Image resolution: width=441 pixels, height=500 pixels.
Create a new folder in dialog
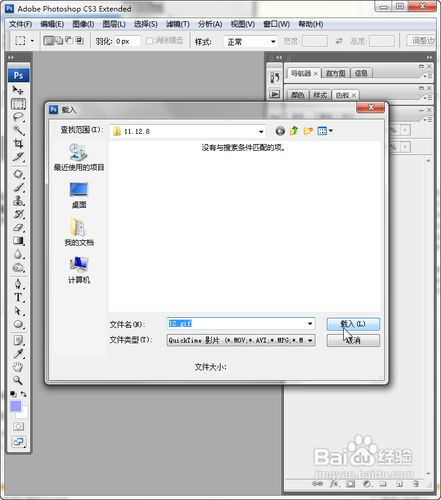pyautogui.click(x=308, y=131)
